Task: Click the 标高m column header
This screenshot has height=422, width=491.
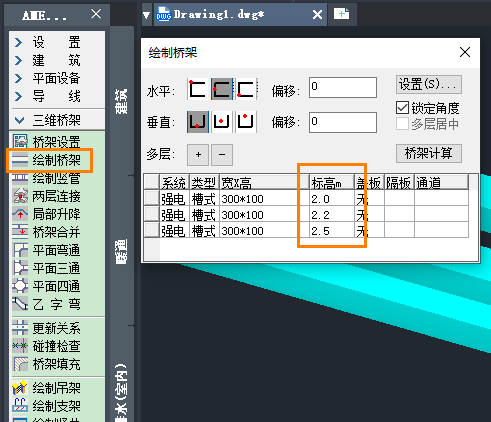Action: coord(332,182)
